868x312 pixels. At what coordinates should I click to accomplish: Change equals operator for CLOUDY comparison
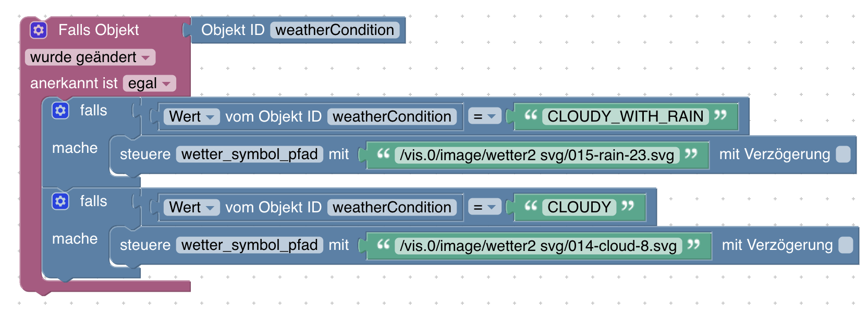coord(485,207)
